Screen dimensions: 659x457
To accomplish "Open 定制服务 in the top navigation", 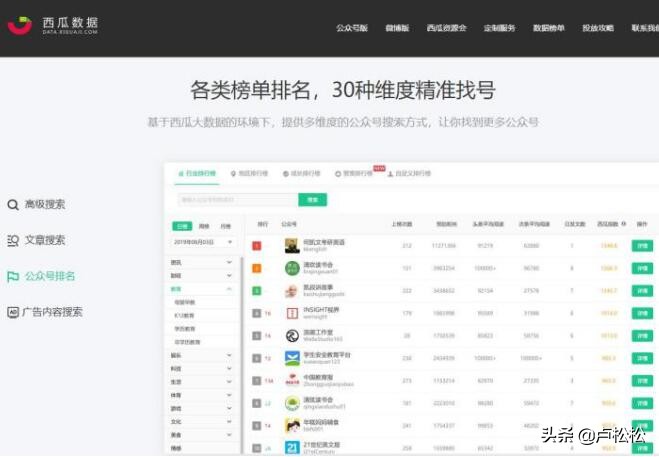I will [499, 28].
